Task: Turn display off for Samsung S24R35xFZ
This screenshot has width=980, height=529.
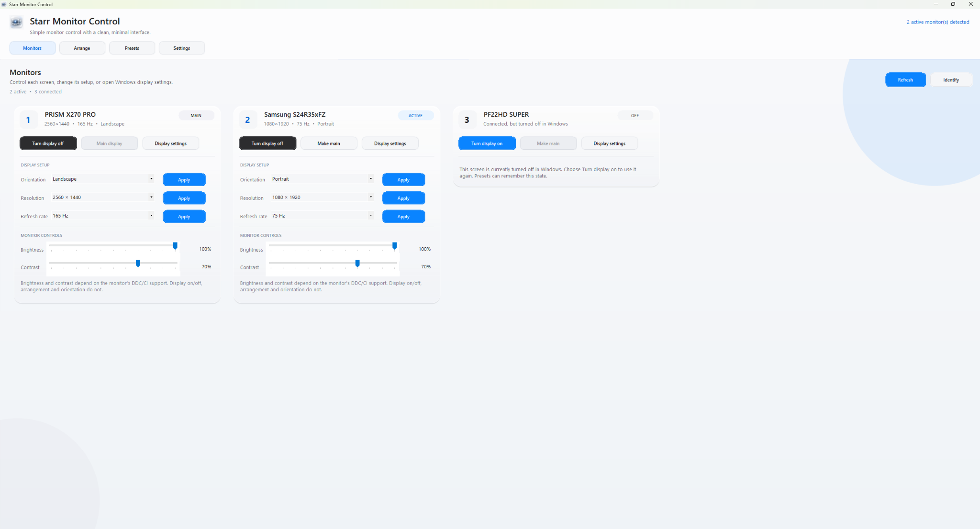Action: click(267, 143)
